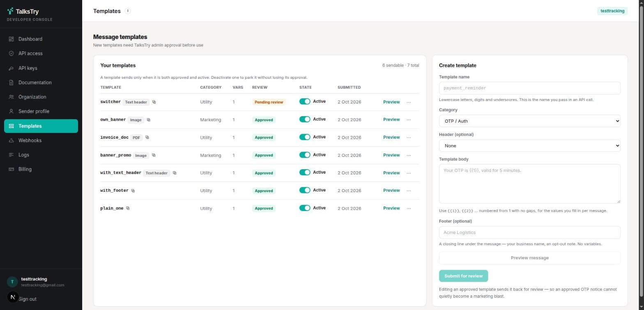The width and height of the screenshot is (644, 310).
Task: Open Logs from the sidebar
Action: 41,155
